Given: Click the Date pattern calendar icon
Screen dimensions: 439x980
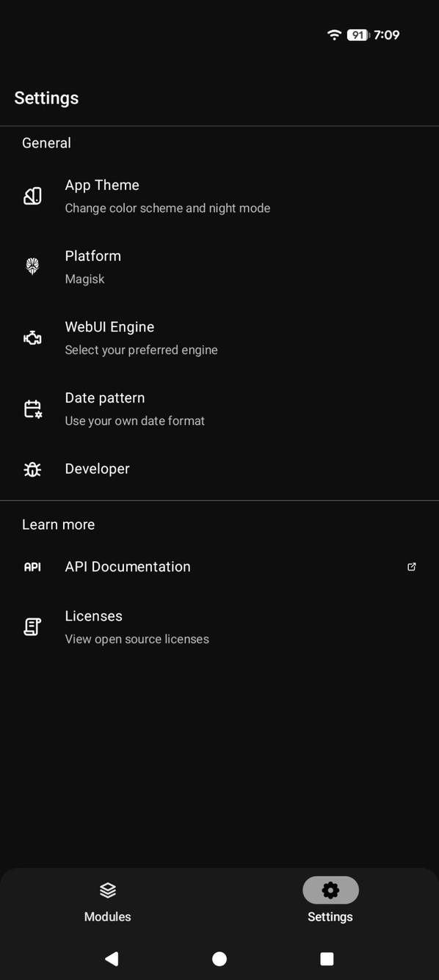Looking at the screenshot, I should [32, 409].
